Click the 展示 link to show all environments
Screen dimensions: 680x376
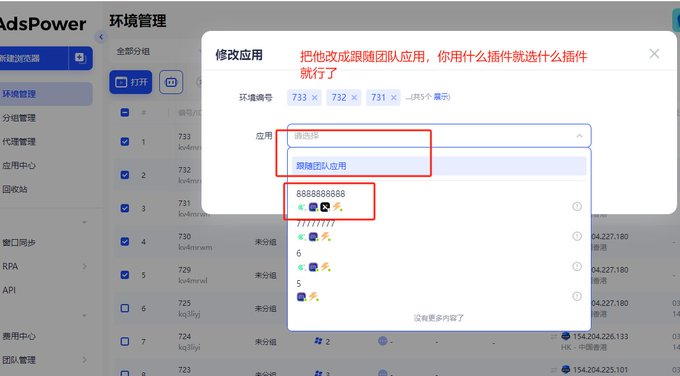441,97
